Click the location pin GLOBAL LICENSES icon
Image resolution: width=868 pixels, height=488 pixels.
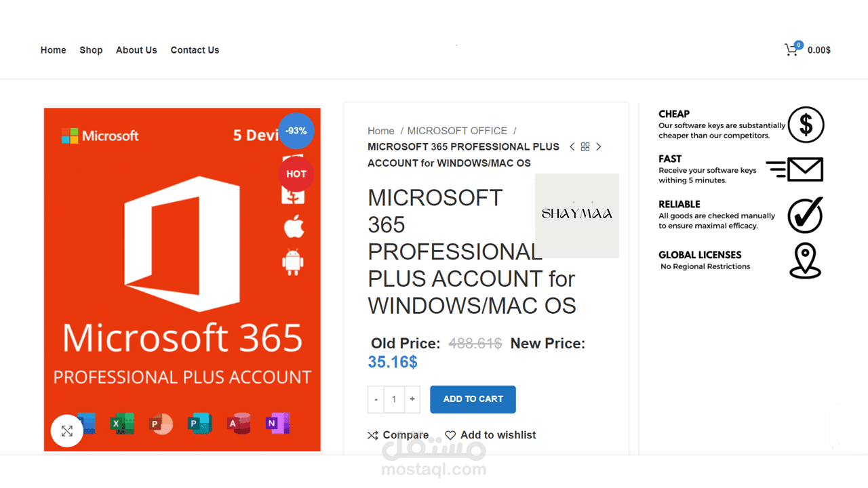(805, 261)
